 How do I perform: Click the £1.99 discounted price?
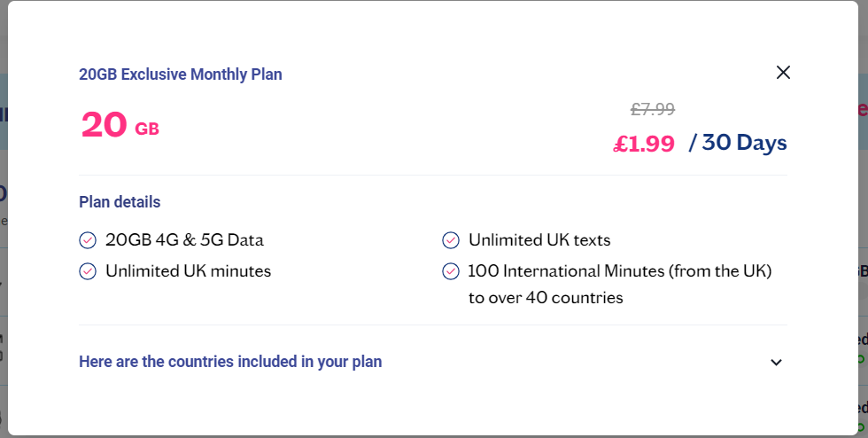(644, 145)
